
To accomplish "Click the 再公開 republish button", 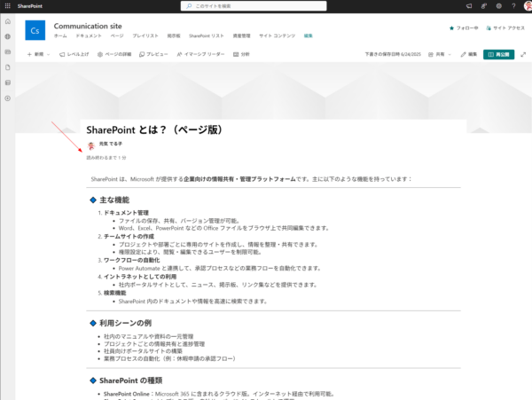I will point(498,54).
